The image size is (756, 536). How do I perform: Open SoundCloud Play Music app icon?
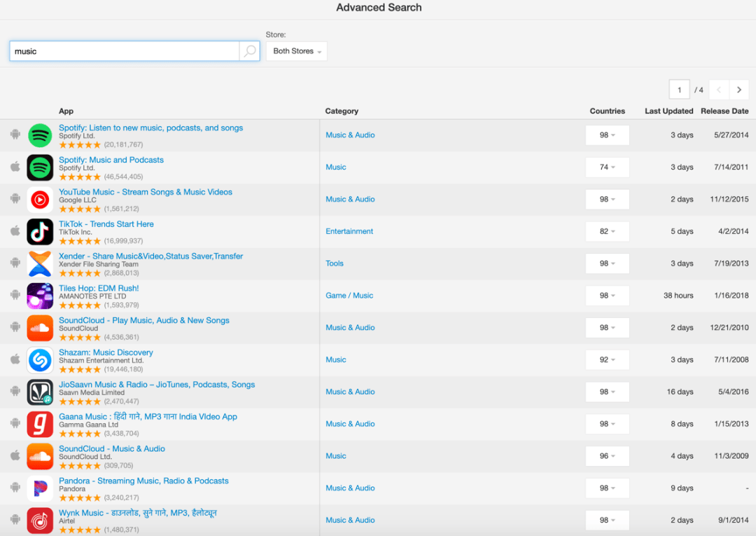40,328
